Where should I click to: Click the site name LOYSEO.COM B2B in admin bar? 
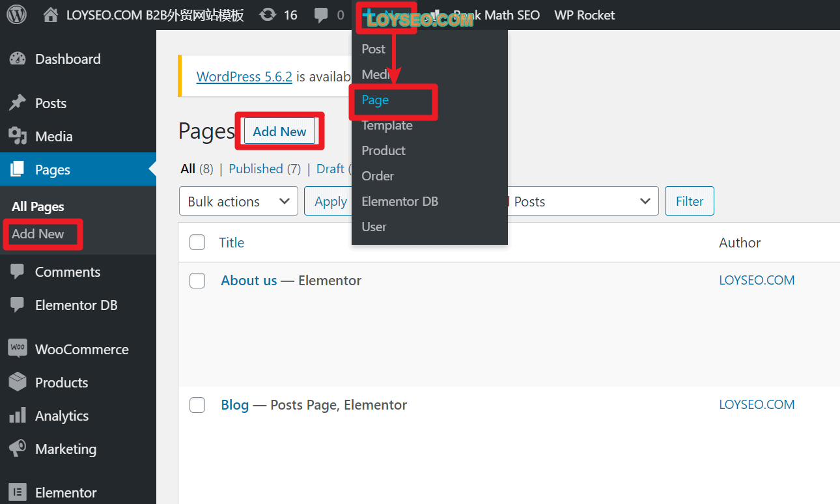pos(155,15)
